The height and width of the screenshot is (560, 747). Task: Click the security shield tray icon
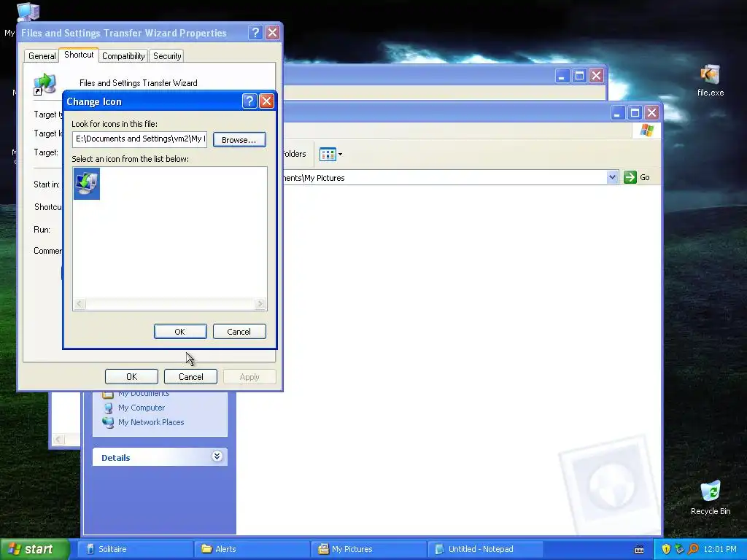pos(666,549)
